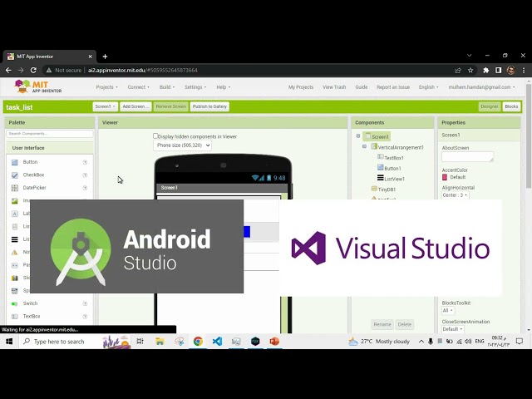Click the AccentColor Default swatch
Viewport: 532px width, 399px height.
coord(445,177)
